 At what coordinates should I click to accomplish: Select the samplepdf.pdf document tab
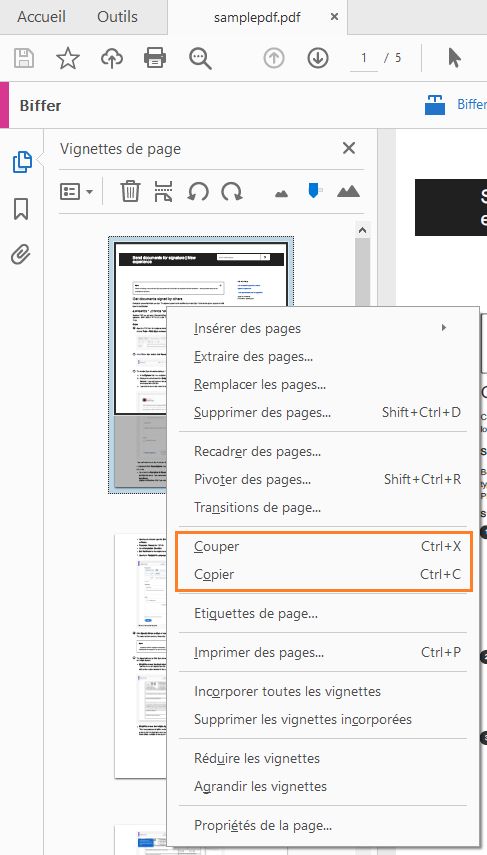(x=257, y=17)
